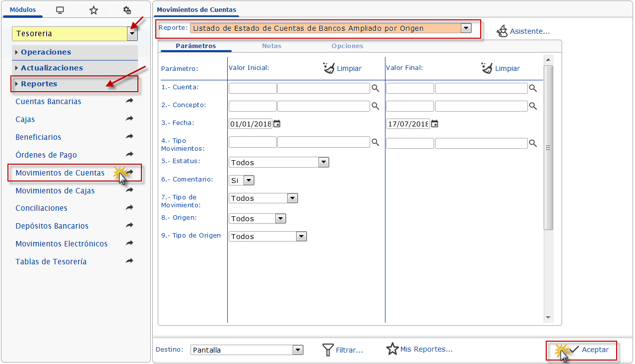This screenshot has height=364, width=635.
Task: Click the monitor icon in the top panel tabs
Action: point(60,10)
